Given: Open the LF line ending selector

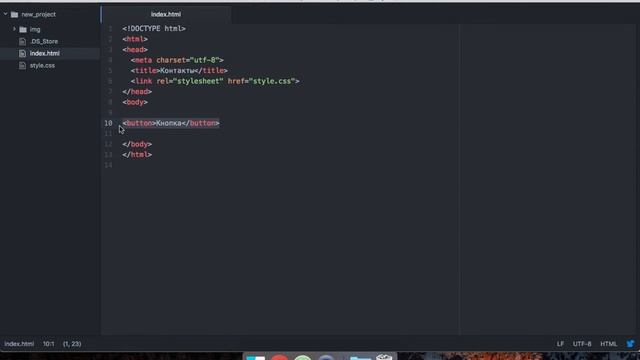Looking at the screenshot, I should click(x=560, y=344).
